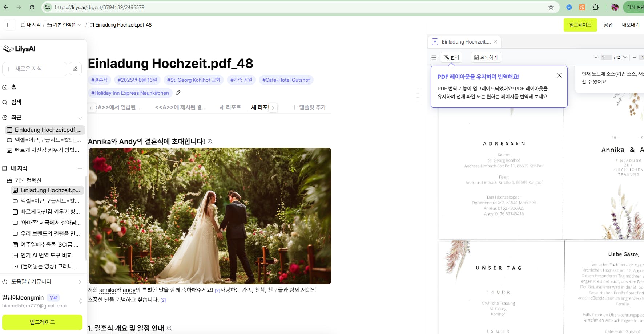This screenshot has width=644, height=334.
Task: Switch to <<A>>에서 언급된 tab
Action: (119, 107)
